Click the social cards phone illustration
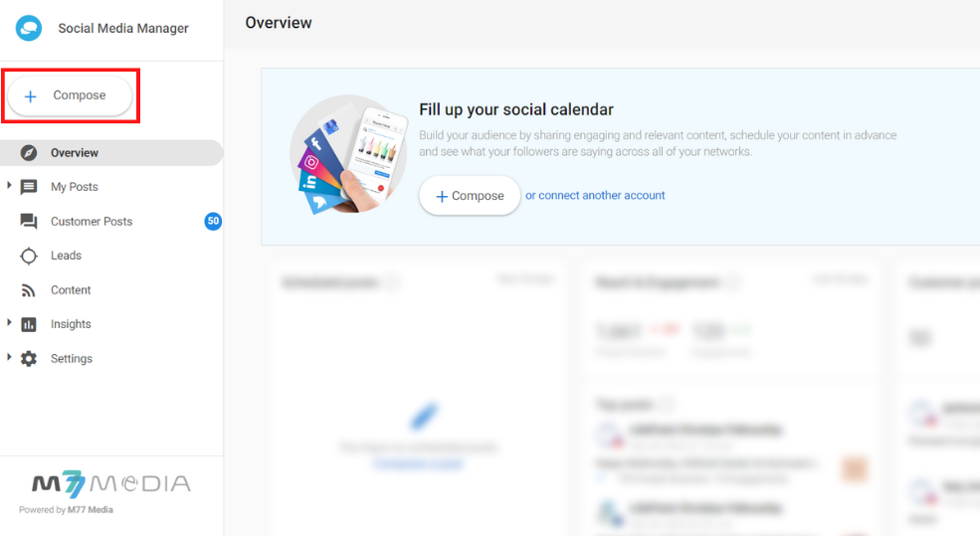The width and height of the screenshot is (980, 536). tap(348, 155)
